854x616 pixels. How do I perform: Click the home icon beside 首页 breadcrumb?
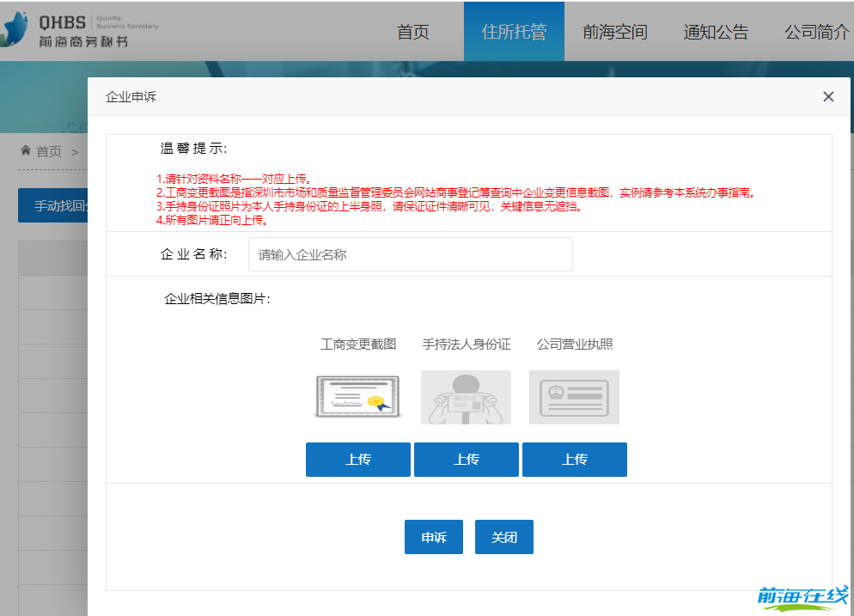point(27,151)
